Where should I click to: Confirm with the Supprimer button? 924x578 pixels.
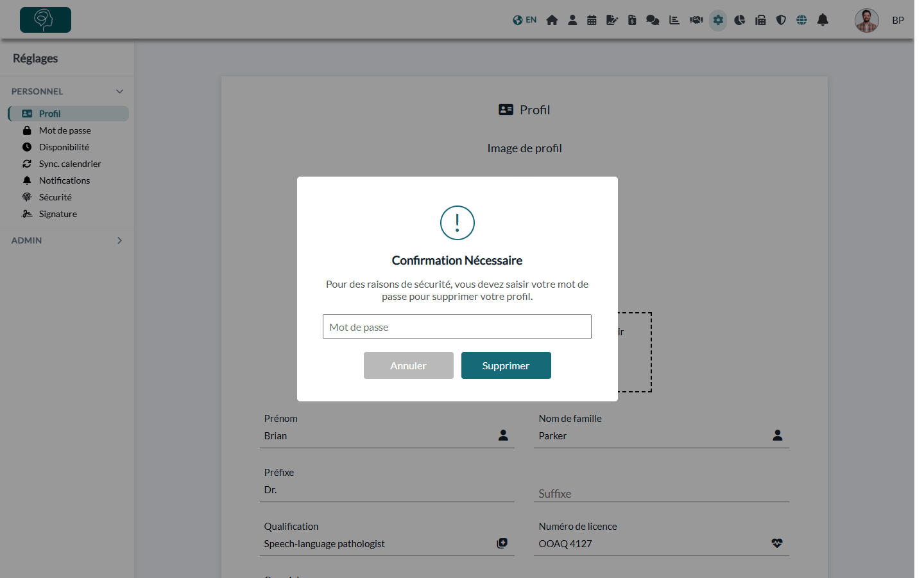(506, 365)
